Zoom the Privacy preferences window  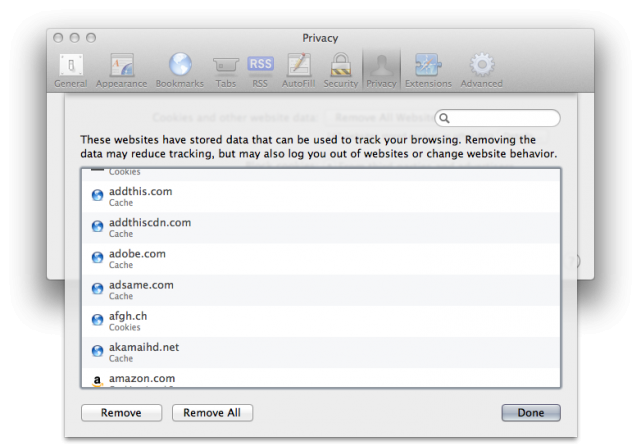tap(91, 38)
